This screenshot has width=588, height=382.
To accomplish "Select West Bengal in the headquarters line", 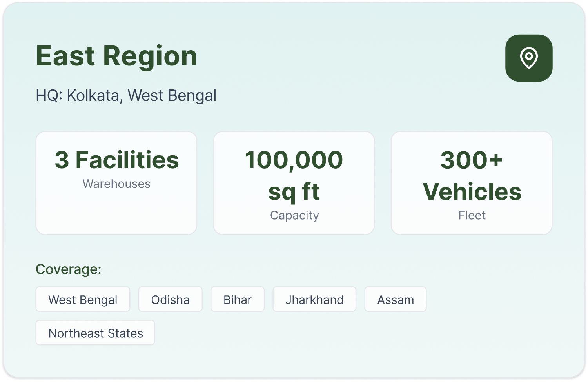I will 172,95.
